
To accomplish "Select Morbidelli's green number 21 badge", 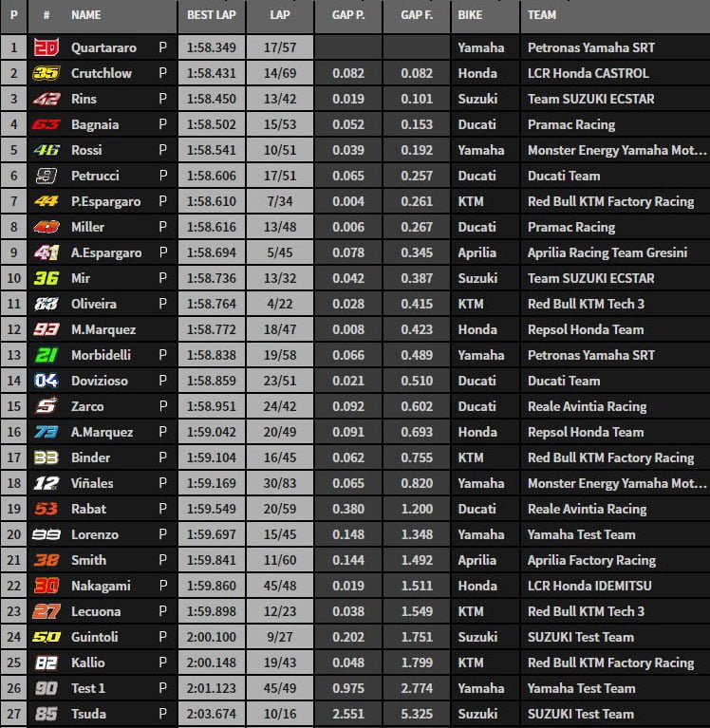I will (x=46, y=355).
